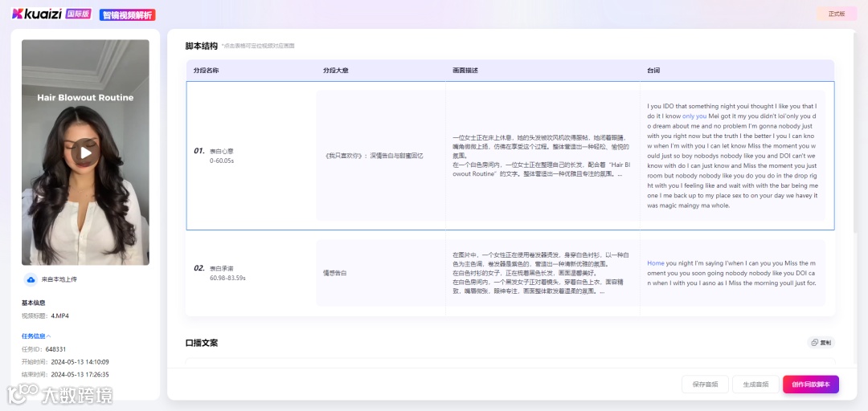Click the 分段大意 column header
Image resolution: width=868 pixels, height=411 pixels.
coord(335,71)
